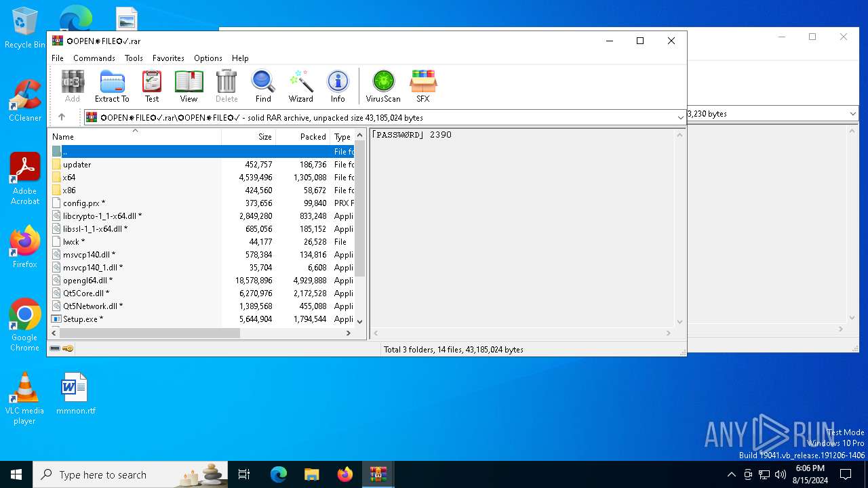Open the Windows Start menu
868x488 pixels.
pos(16,474)
